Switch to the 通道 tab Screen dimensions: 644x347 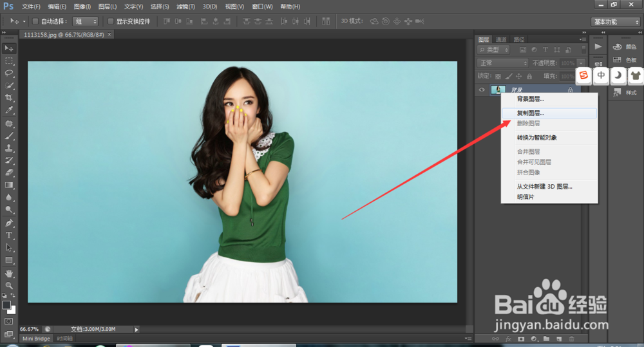coord(501,39)
